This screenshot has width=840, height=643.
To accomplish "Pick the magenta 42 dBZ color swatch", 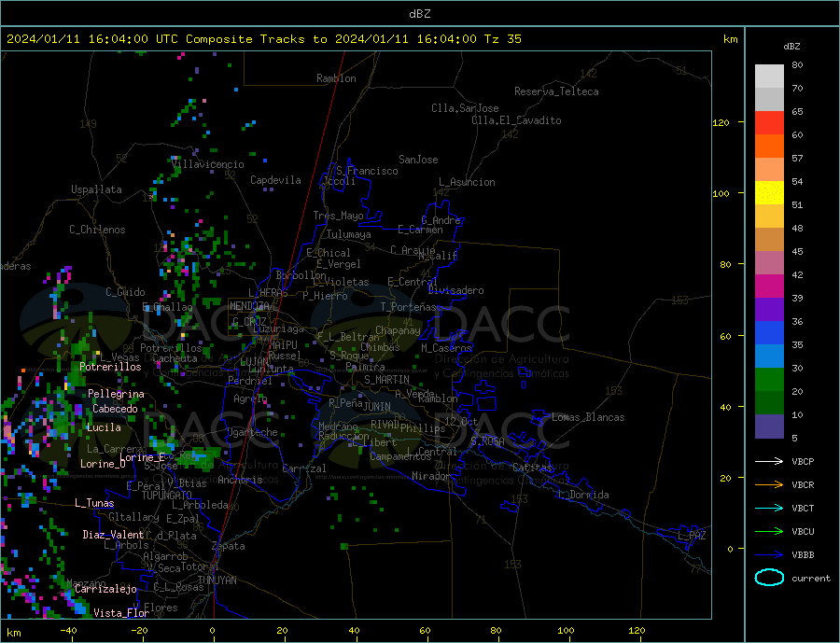I will pyautogui.click(x=769, y=287).
